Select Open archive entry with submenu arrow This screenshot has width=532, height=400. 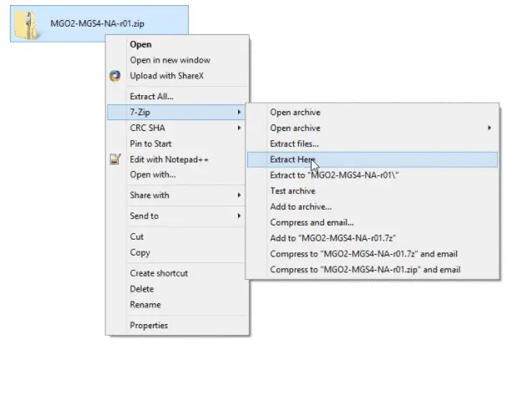tap(372, 128)
